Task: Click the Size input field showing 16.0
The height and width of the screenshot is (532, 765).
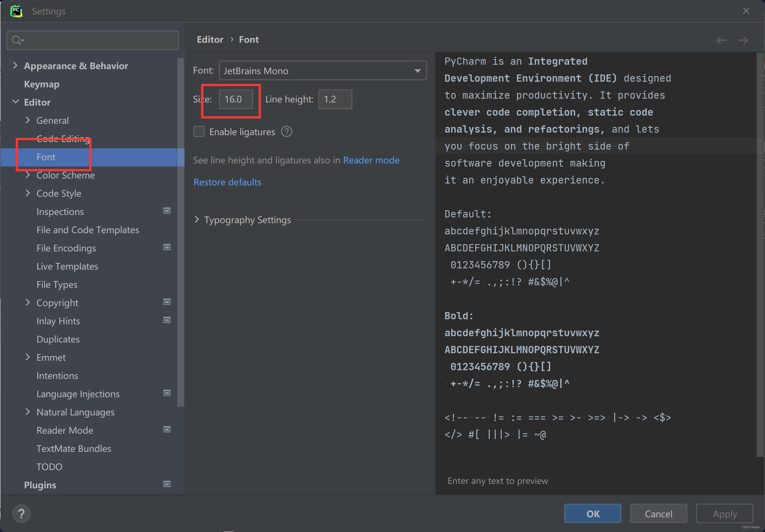Action: (x=235, y=99)
